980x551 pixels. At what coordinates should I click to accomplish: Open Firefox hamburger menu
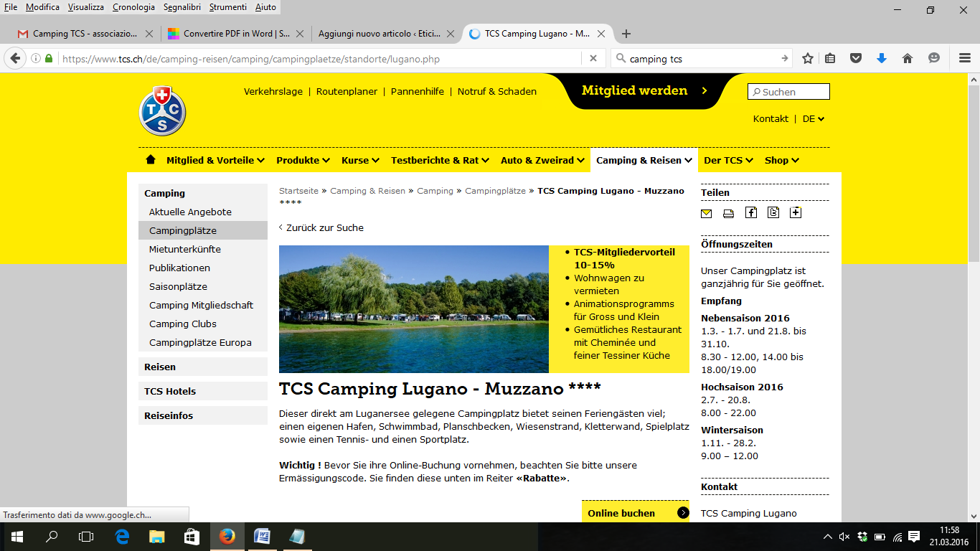965,59
